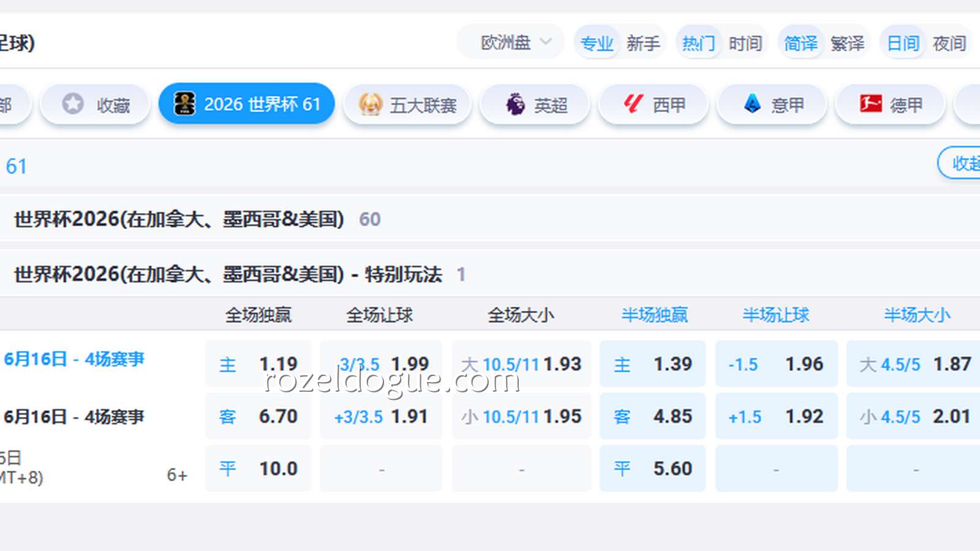
Task: Expand 世界杯2026(在加拿大、墨西哥&美国) 60 league row
Action: click(490, 219)
